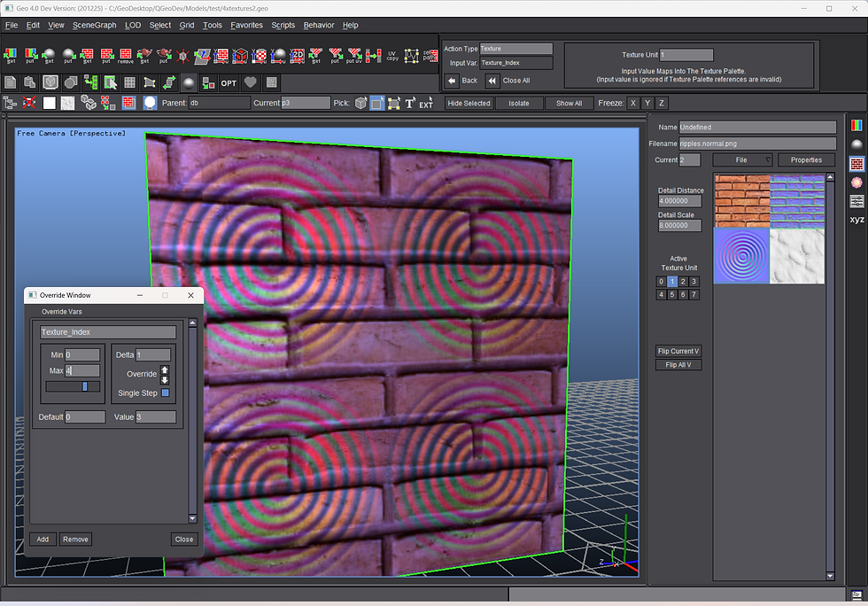Viewport: 868px width, 606px height.
Task: Open the SceneGraph menu
Action: (94, 25)
